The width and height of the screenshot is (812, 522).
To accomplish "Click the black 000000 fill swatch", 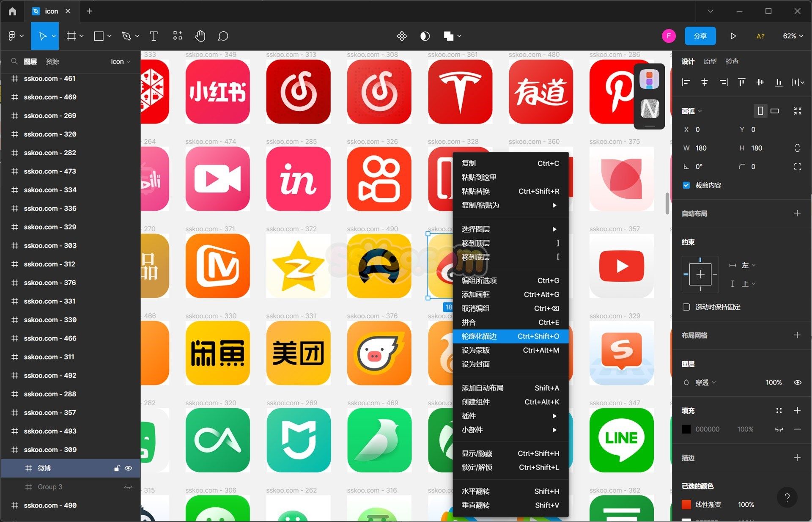I will (x=686, y=429).
